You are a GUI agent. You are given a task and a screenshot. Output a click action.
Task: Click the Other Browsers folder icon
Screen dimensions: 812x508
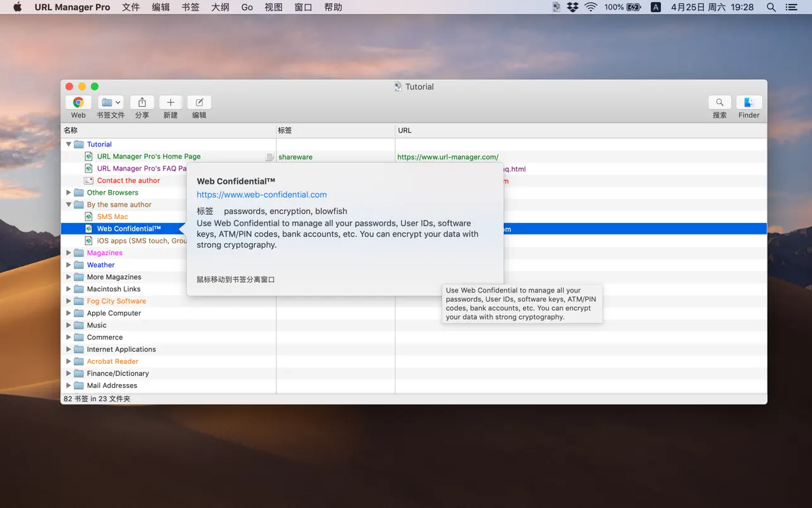[x=79, y=193]
